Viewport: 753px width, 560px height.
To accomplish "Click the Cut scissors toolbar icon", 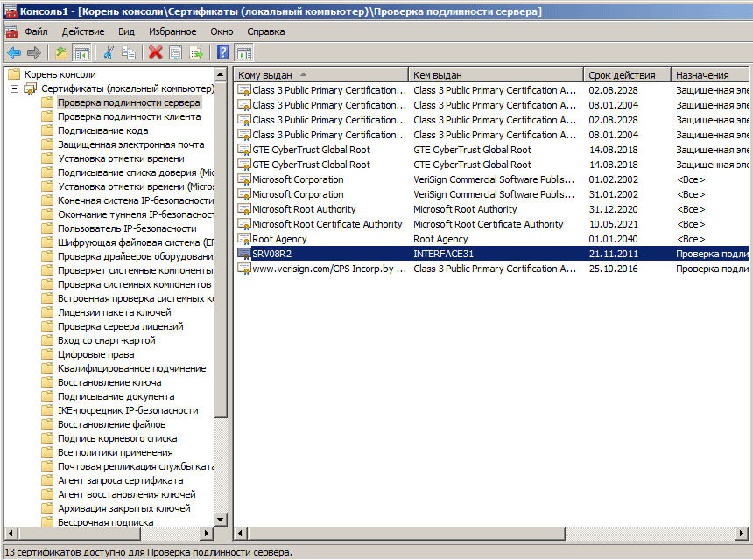I will click(109, 52).
